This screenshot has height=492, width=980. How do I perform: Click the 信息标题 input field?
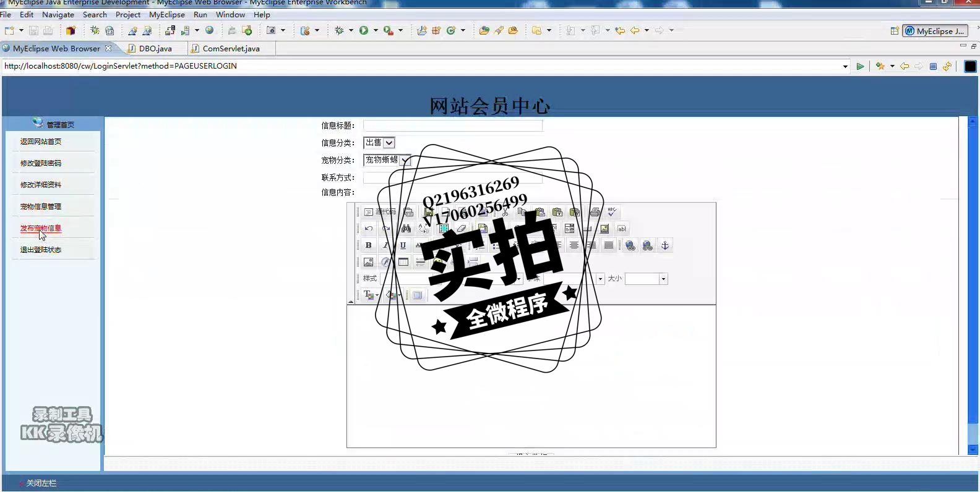click(453, 125)
